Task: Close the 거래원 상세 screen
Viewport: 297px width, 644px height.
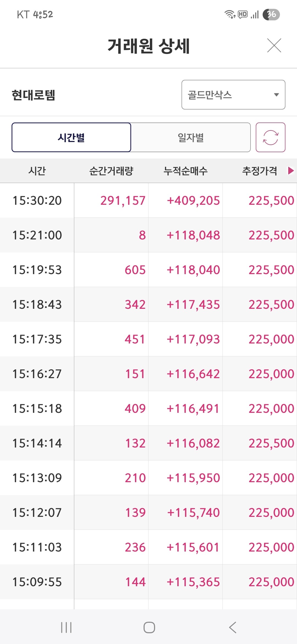Action: coord(274,45)
